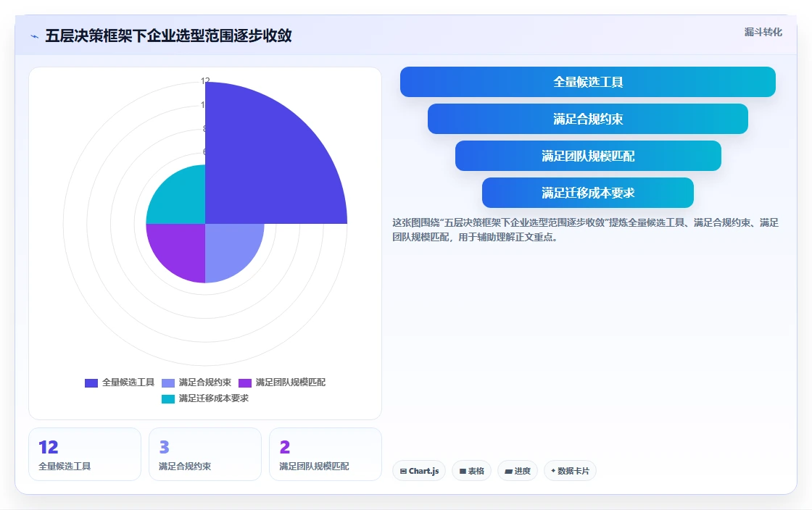Click the 满足团队规模匹配 legend label
812x510 pixels.
(x=291, y=382)
